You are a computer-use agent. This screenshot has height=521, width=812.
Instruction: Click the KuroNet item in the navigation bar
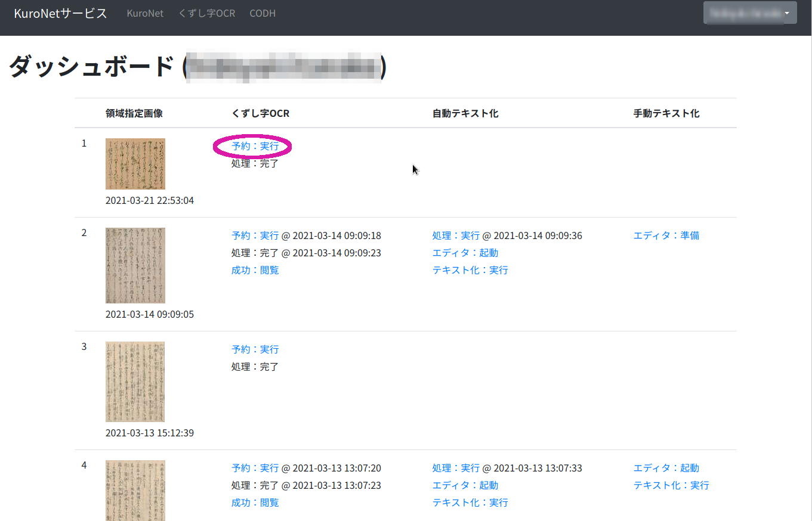[x=145, y=13]
